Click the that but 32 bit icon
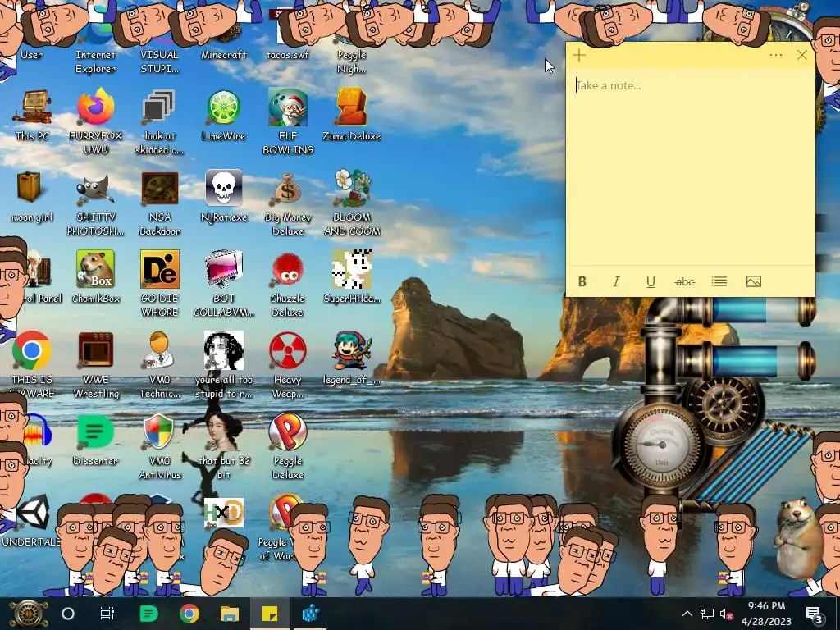The height and width of the screenshot is (630, 840). click(223, 445)
